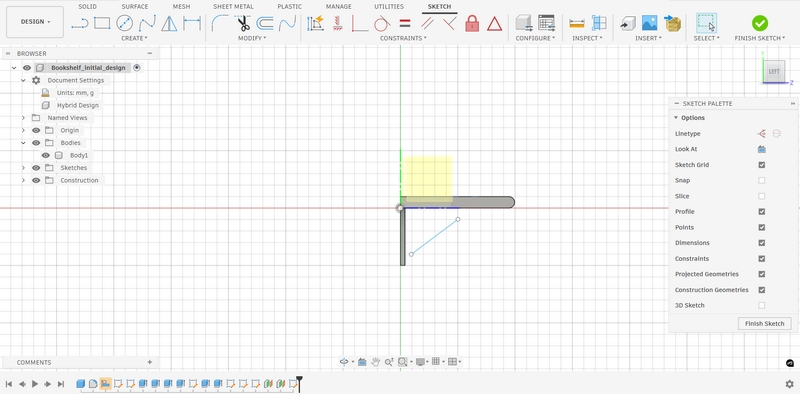Open the SELECT dropdown menu
The image size is (800, 394).
(x=706, y=38)
